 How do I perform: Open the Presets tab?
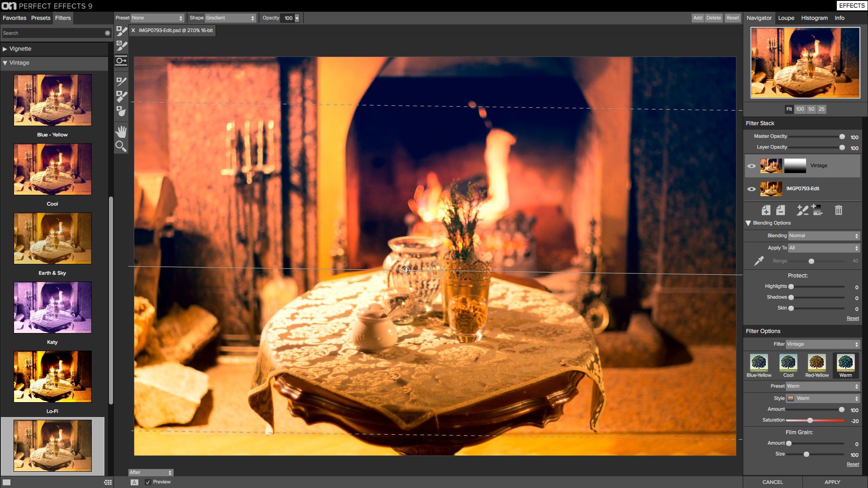tap(41, 18)
